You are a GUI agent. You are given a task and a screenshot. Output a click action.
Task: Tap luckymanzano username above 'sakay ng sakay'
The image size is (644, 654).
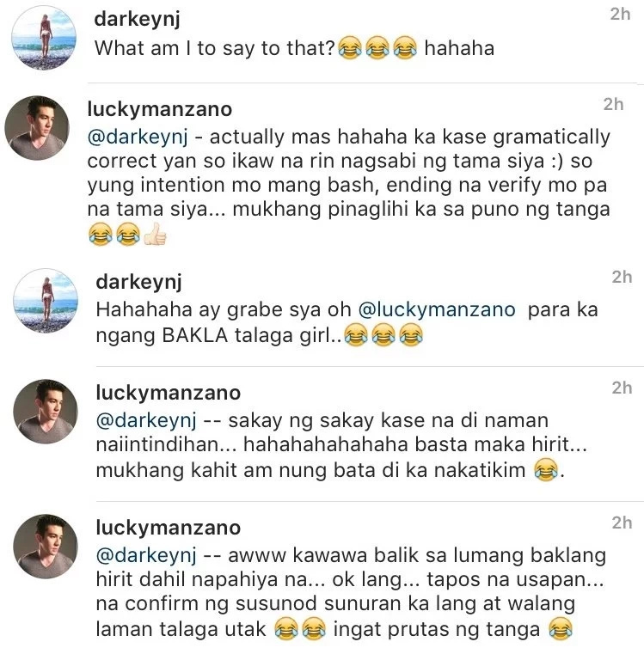point(169,393)
